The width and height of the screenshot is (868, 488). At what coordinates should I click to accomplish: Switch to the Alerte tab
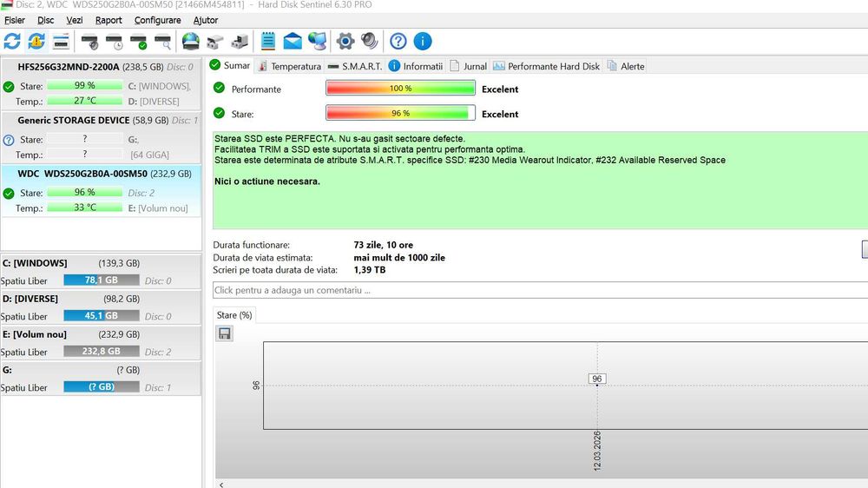point(626,66)
